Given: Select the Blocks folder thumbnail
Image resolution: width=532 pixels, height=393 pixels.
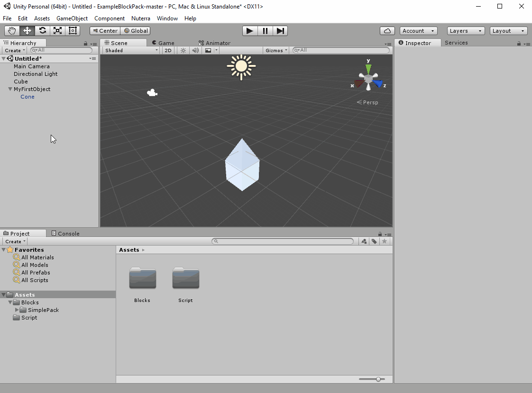Looking at the screenshot, I should pos(143,278).
